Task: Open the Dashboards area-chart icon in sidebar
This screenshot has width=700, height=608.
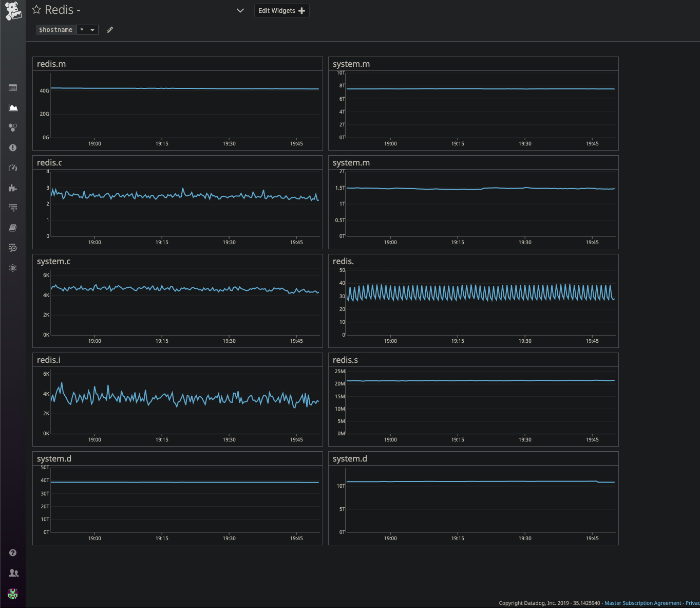Action: 13,107
